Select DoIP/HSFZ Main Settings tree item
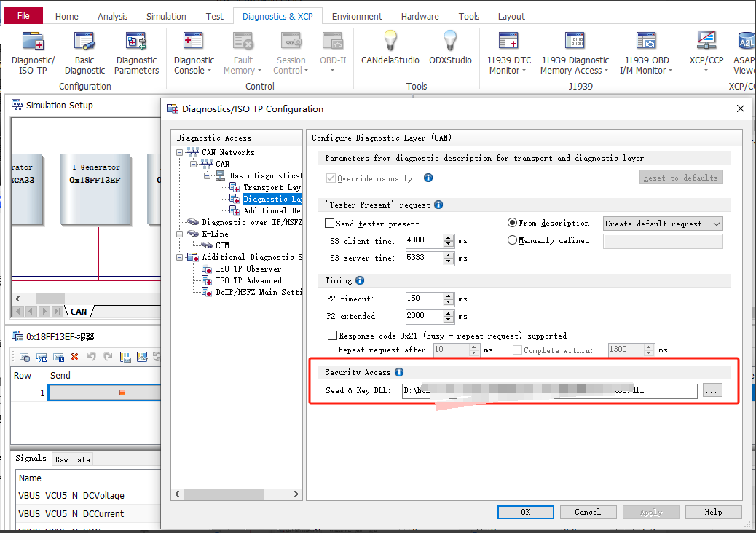Viewport: 756px width, 533px height. [259, 292]
